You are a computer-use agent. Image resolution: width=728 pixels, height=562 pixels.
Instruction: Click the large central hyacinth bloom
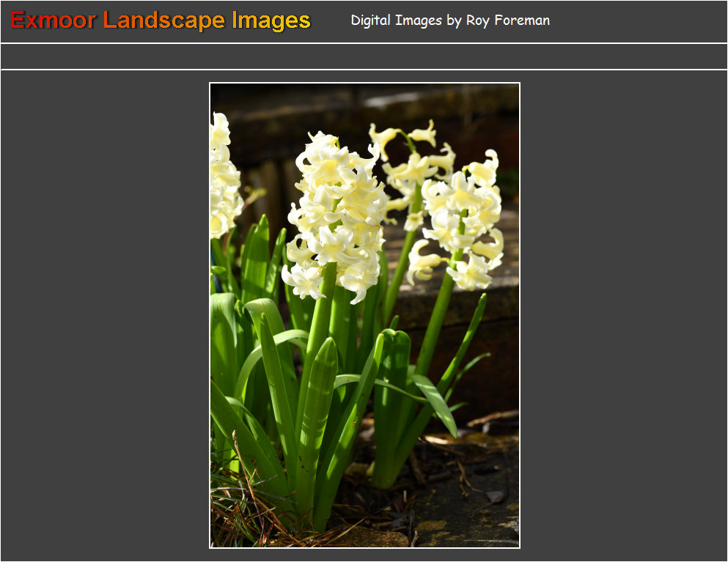[x=337, y=212]
